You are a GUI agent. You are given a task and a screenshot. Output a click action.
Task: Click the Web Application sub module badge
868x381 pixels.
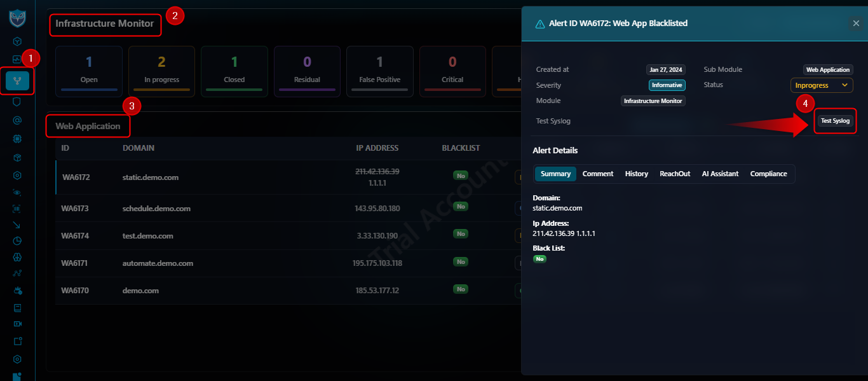(828, 70)
